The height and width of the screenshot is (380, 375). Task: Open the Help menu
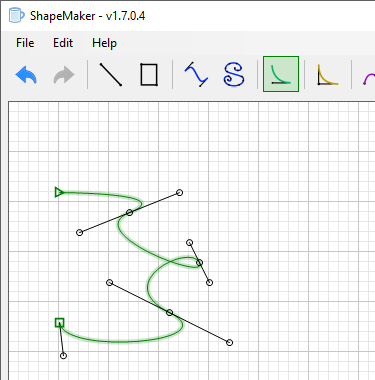point(104,43)
